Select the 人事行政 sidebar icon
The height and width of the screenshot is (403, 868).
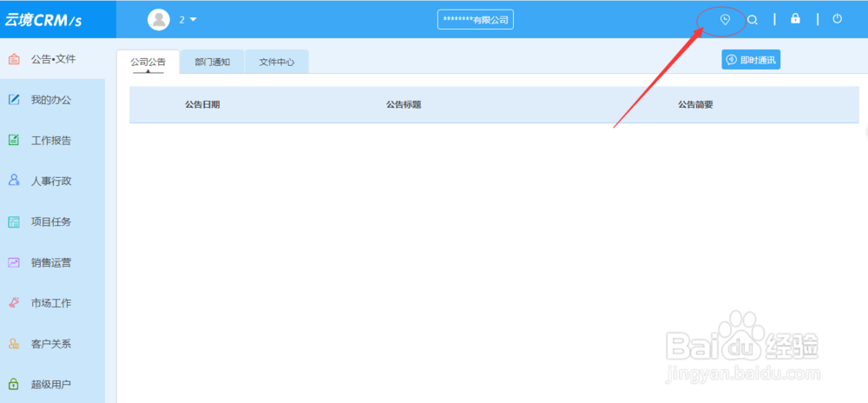pyautogui.click(x=14, y=181)
